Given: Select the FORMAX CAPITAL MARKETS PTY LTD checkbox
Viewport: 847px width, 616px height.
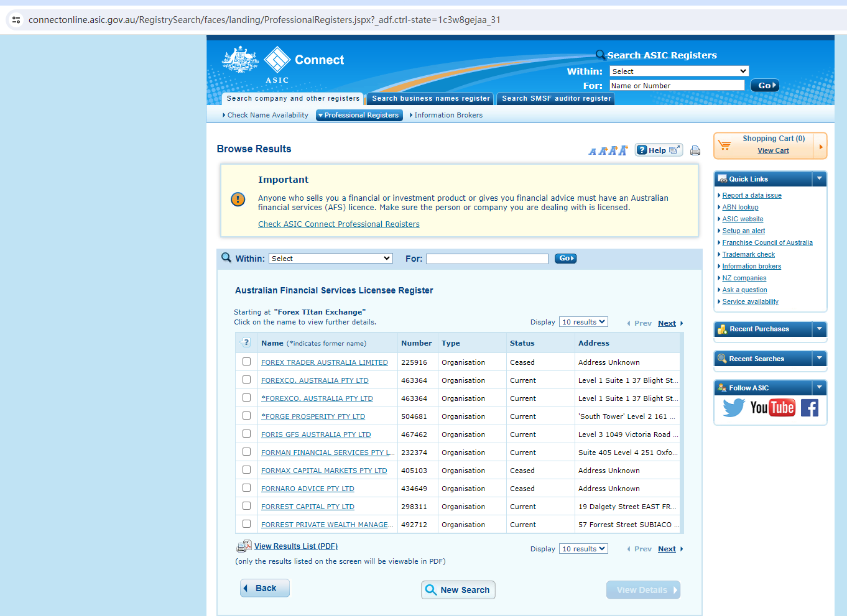Looking at the screenshot, I should tap(247, 470).
